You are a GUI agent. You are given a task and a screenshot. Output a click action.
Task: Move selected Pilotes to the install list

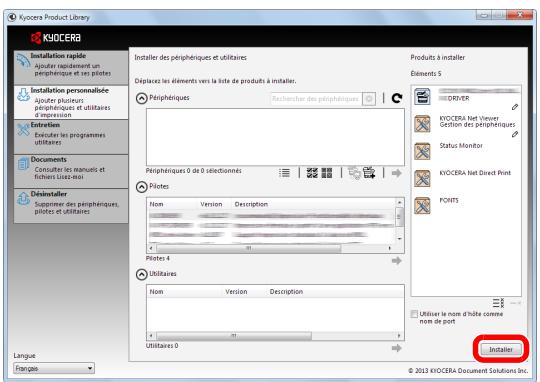click(397, 261)
